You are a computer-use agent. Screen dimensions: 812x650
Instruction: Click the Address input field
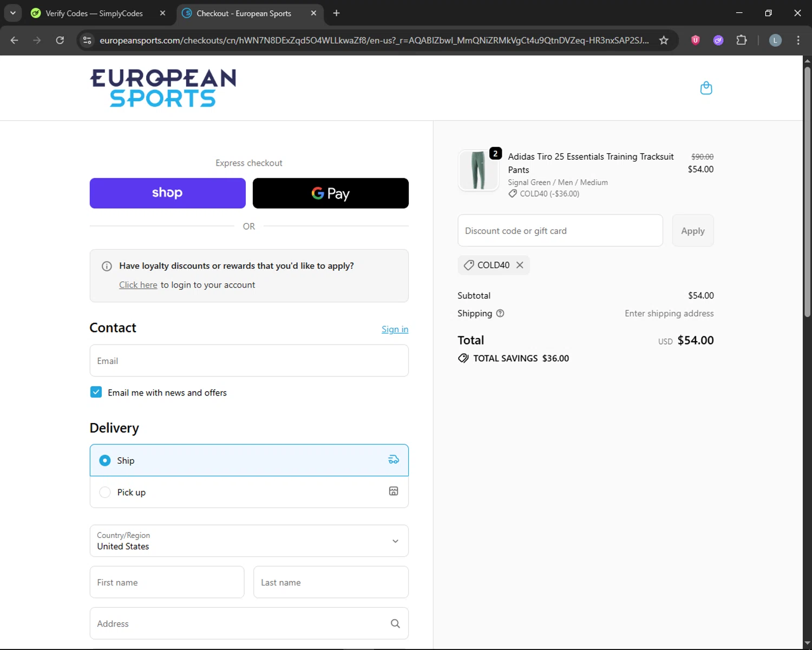249,623
